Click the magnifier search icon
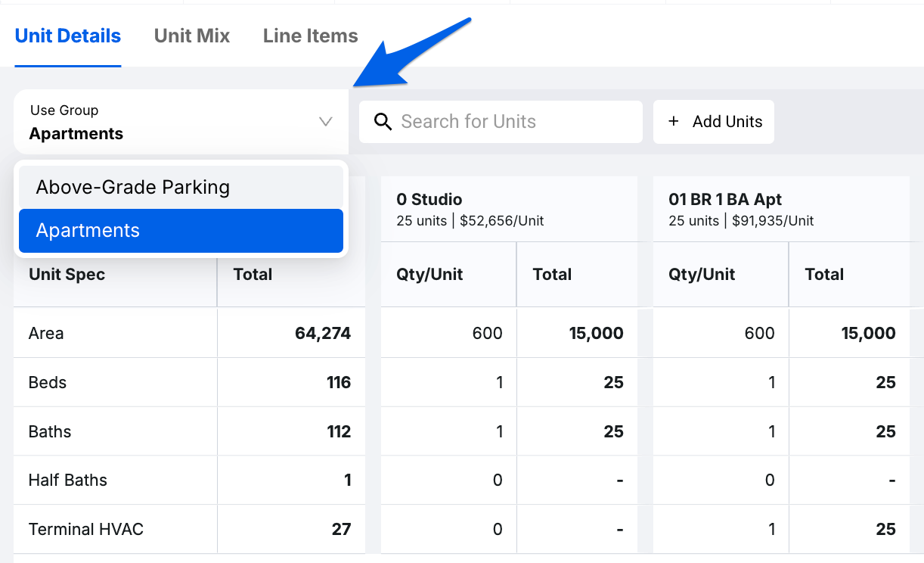This screenshot has width=924, height=563. point(383,122)
